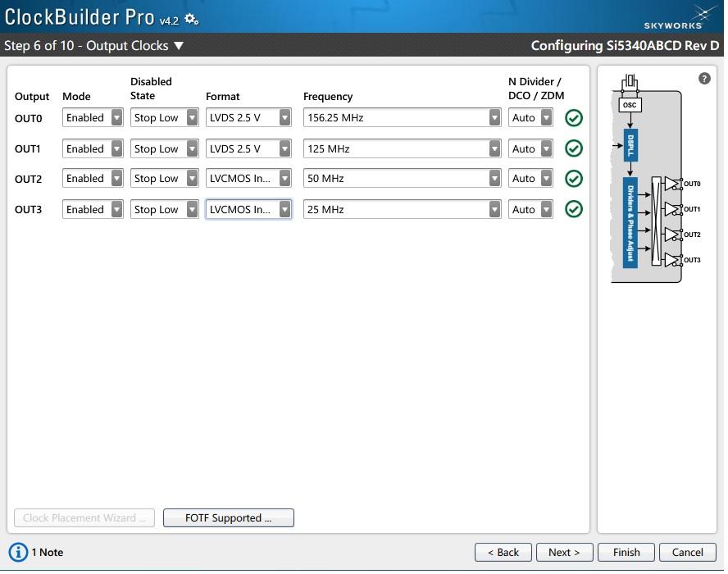Click the Frequency column header
This screenshot has height=574, width=728.
[328, 97]
